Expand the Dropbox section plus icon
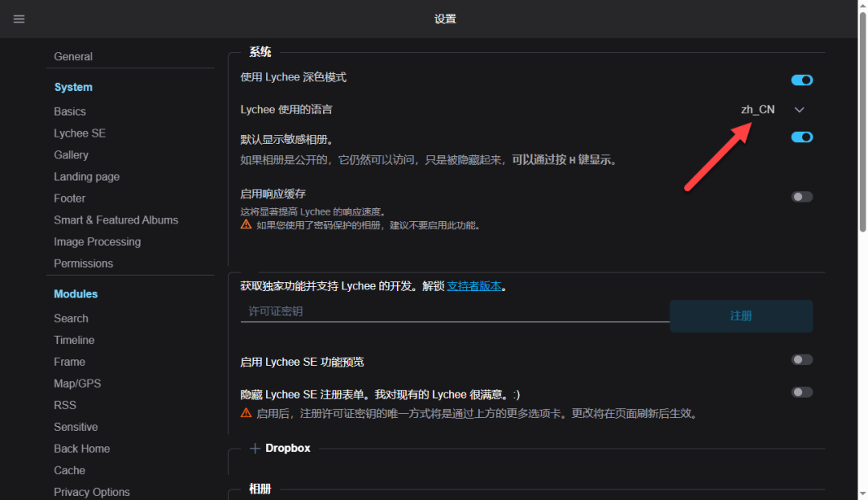Viewport: 868px width, 500px height. tap(255, 449)
